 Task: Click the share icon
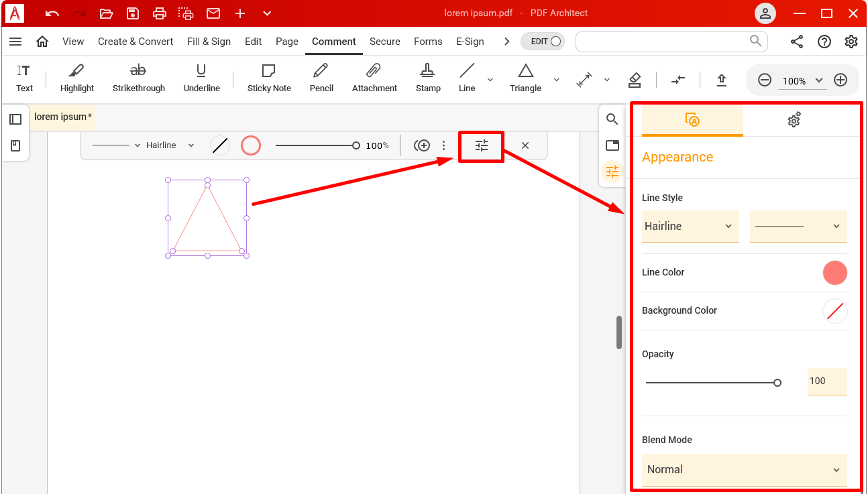click(x=797, y=42)
